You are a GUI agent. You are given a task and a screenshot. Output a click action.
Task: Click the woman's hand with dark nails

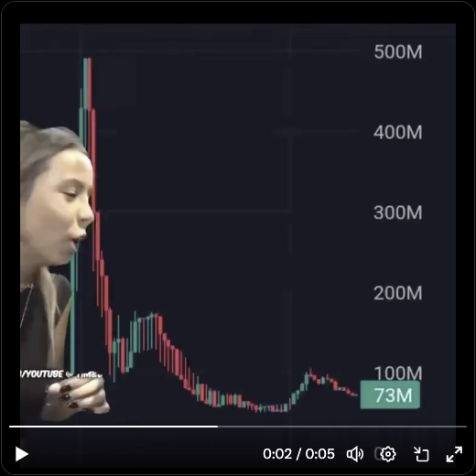[76, 396]
